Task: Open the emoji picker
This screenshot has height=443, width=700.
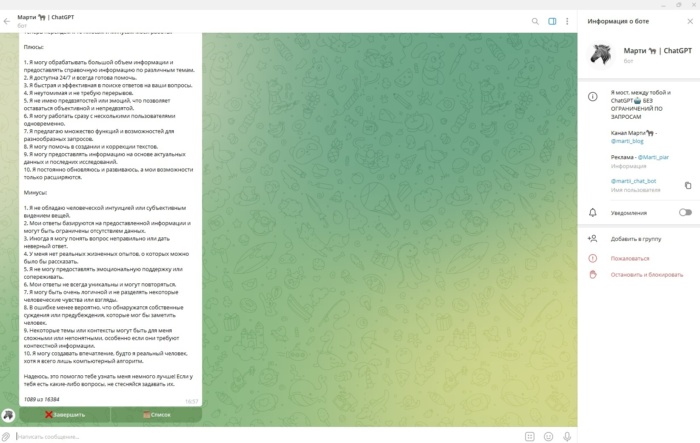Action: [x=548, y=436]
